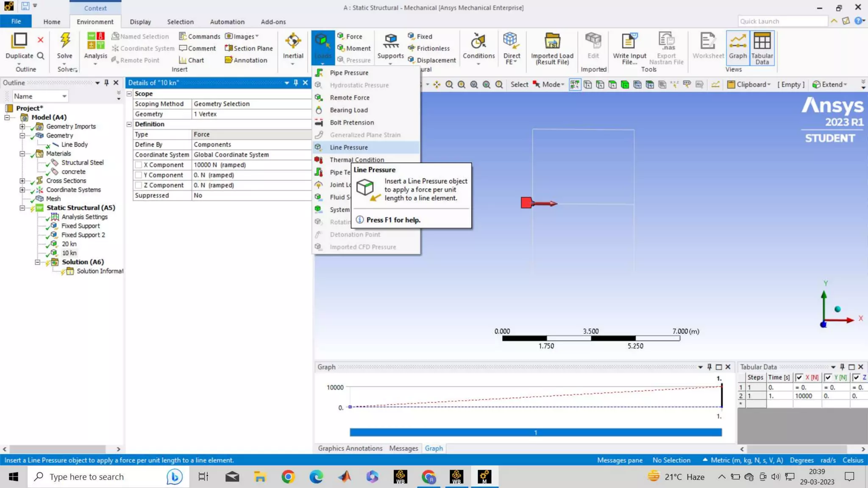The width and height of the screenshot is (868, 488).
Task: Toggle the Z column checkbox
Action: click(x=856, y=377)
